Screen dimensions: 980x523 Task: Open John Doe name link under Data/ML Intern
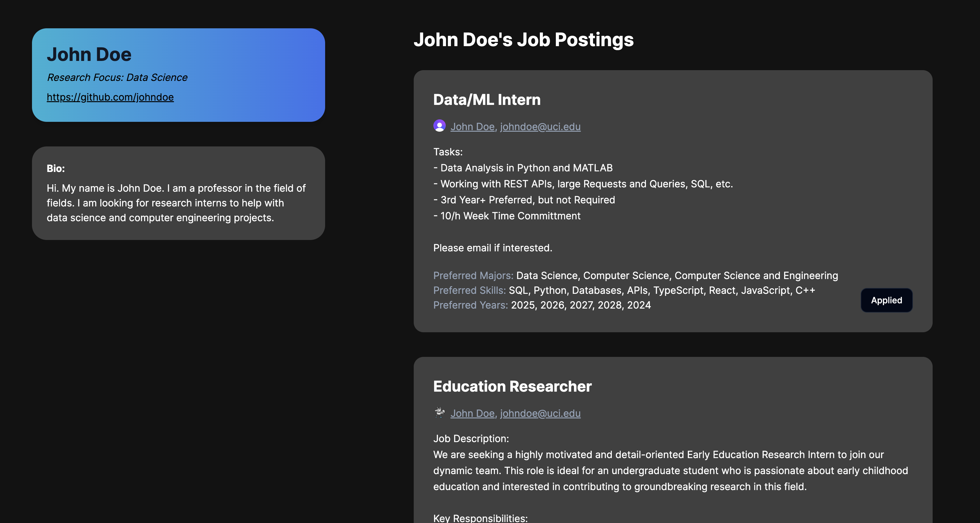click(x=472, y=127)
